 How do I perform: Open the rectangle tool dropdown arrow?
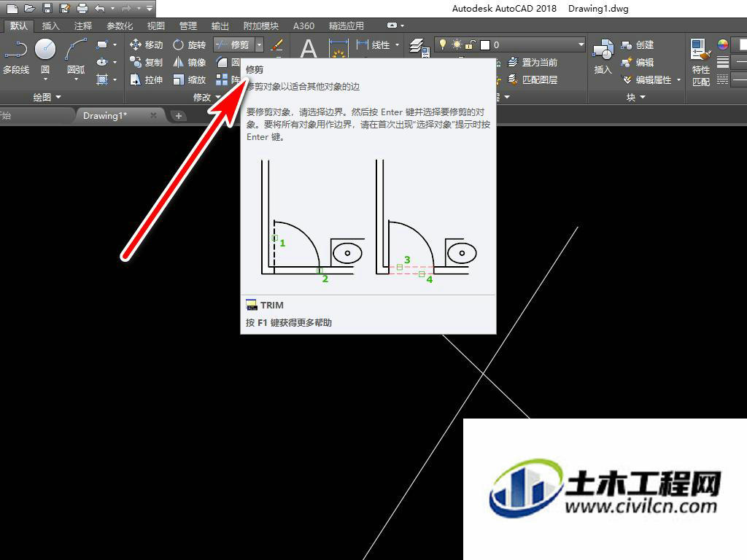click(115, 44)
